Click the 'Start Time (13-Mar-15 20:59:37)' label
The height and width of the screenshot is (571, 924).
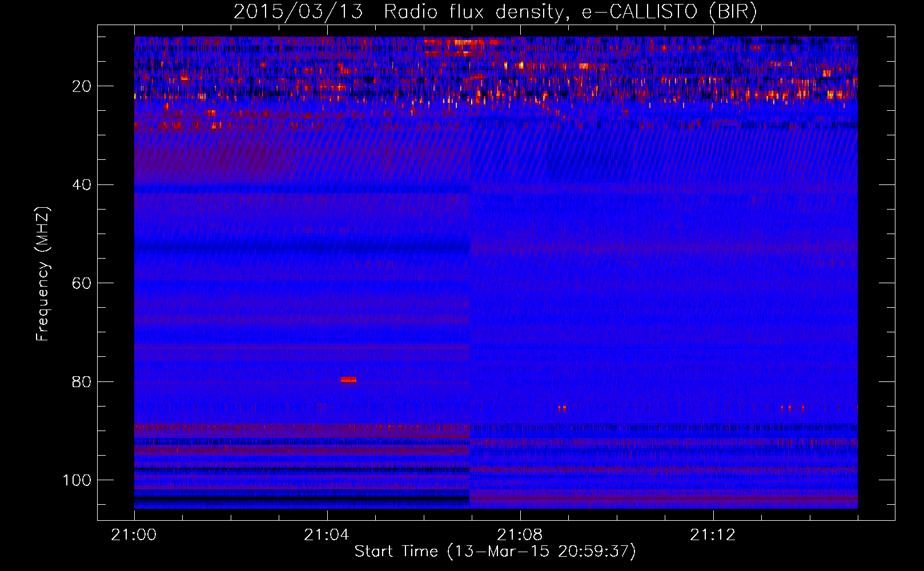point(495,552)
